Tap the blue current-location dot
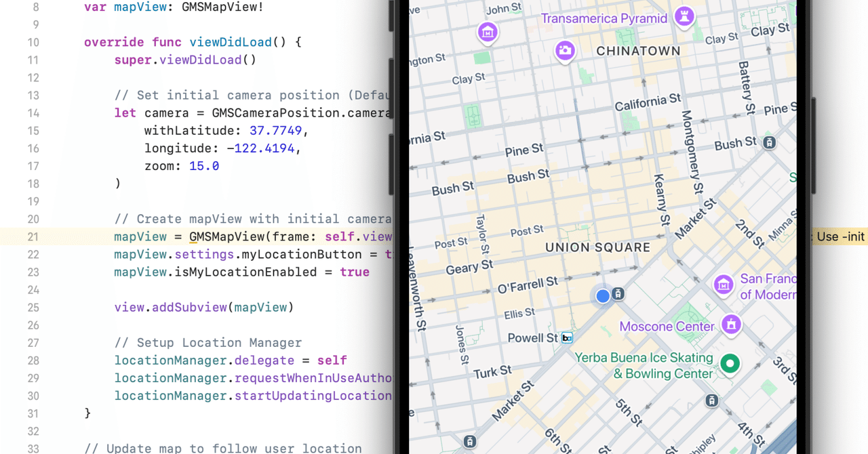 (x=602, y=295)
